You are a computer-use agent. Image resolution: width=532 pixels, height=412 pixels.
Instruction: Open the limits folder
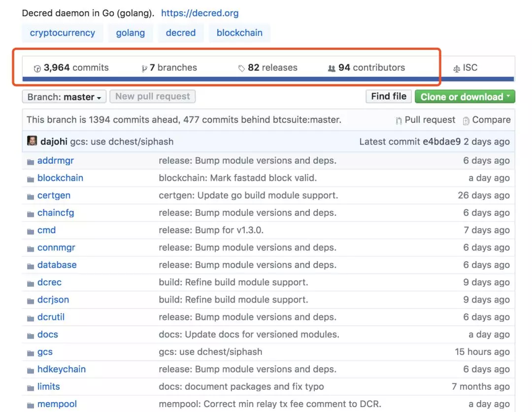point(48,386)
